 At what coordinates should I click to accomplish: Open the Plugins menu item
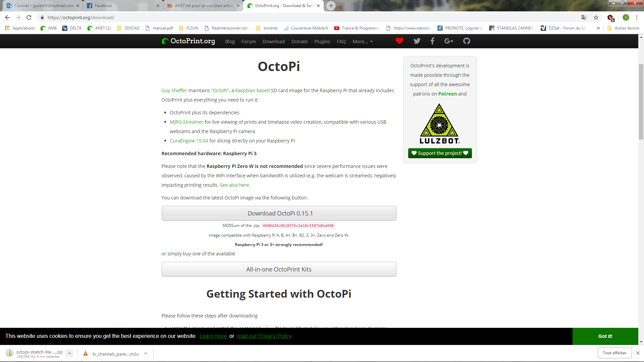click(322, 42)
